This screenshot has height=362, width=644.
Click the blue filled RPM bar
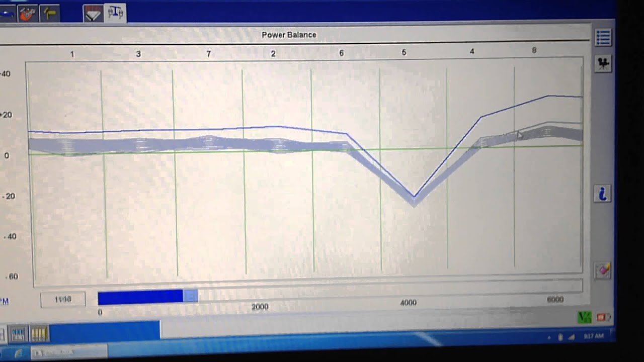140,297
